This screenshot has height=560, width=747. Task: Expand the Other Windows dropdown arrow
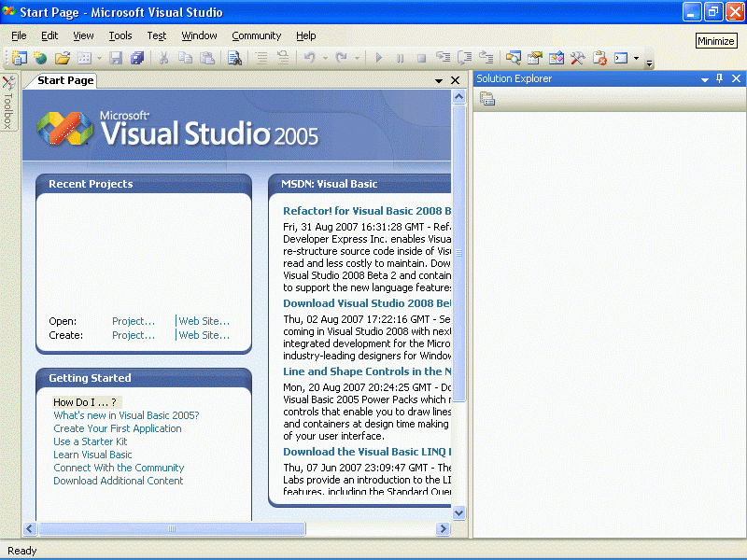[637, 59]
